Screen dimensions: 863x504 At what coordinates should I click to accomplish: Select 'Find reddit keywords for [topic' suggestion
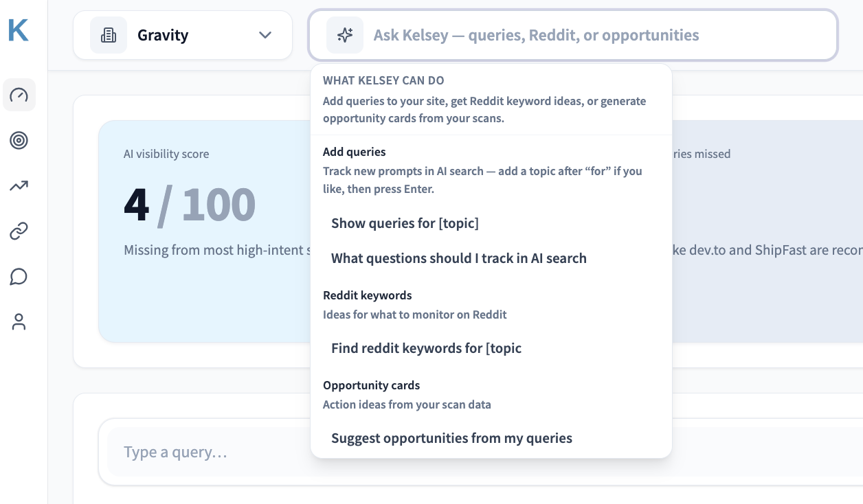click(x=426, y=348)
